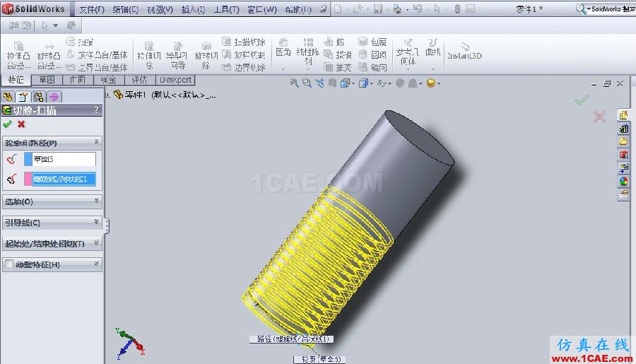
Task: Click the Previous View icon
Action: tap(320, 83)
